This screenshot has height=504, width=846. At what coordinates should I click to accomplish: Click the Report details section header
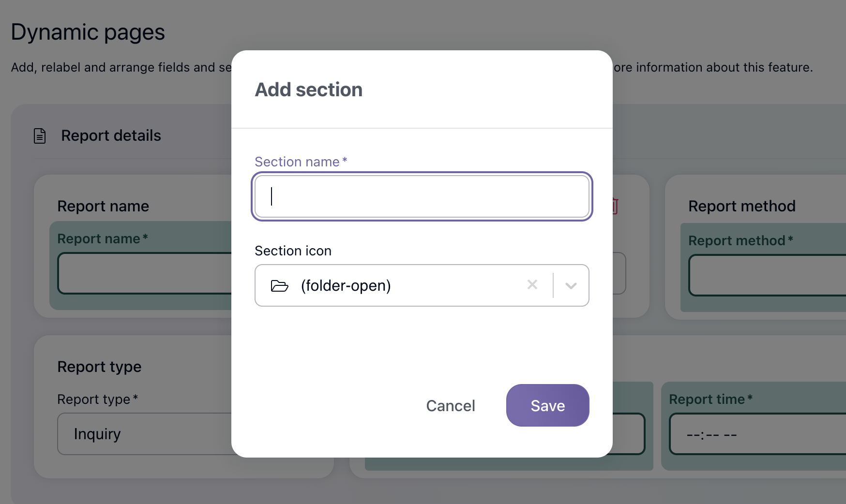111,136
